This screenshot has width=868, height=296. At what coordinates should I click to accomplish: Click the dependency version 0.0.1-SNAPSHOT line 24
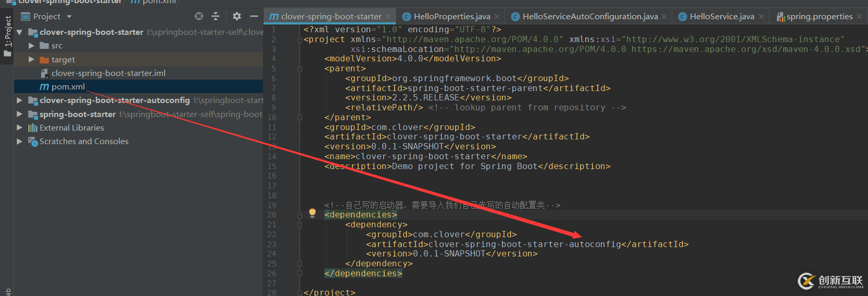pyautogui.click(x=451, y=254)
